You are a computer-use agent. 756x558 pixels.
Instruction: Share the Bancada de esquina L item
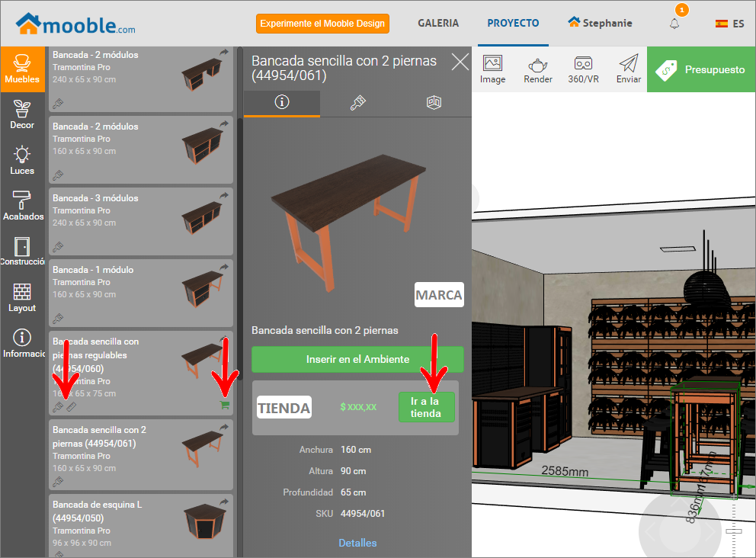coord(224,502)
